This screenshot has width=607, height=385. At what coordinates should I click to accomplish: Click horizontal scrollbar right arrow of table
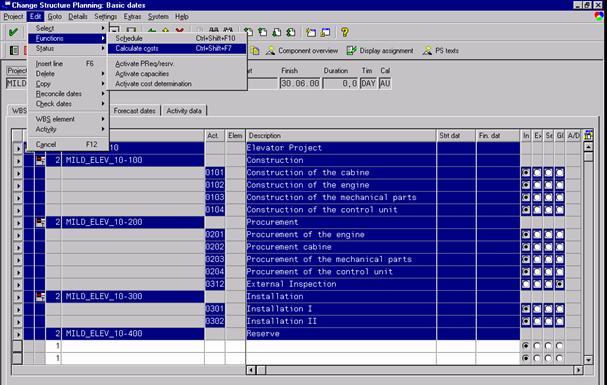[578, 370]
